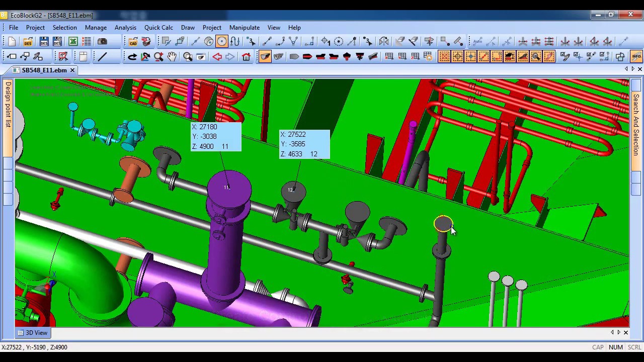
Task: Close the SB548_E11.ebm tab
Action: pos(72,70)
